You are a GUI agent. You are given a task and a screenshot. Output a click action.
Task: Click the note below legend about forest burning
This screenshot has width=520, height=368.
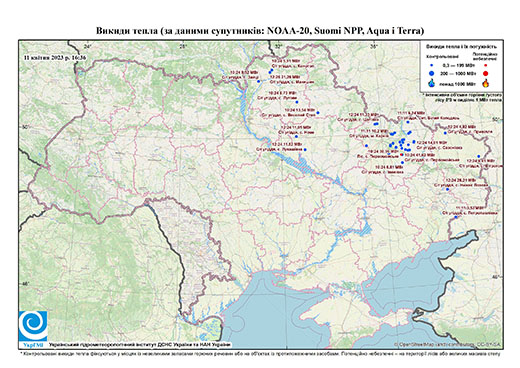[x=462, y=97]
